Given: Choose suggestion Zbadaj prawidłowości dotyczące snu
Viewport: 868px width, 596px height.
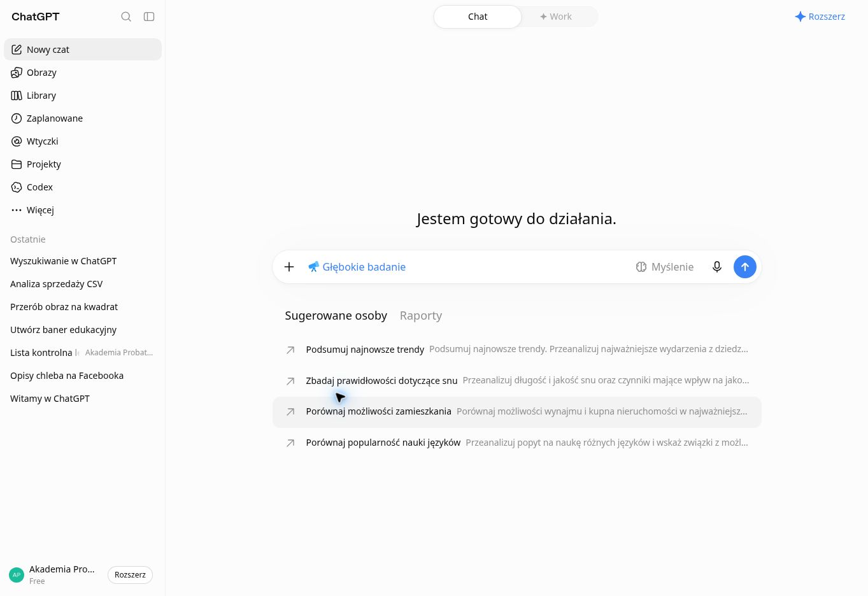Looking at the screenshot, I should tap(517, 381).
